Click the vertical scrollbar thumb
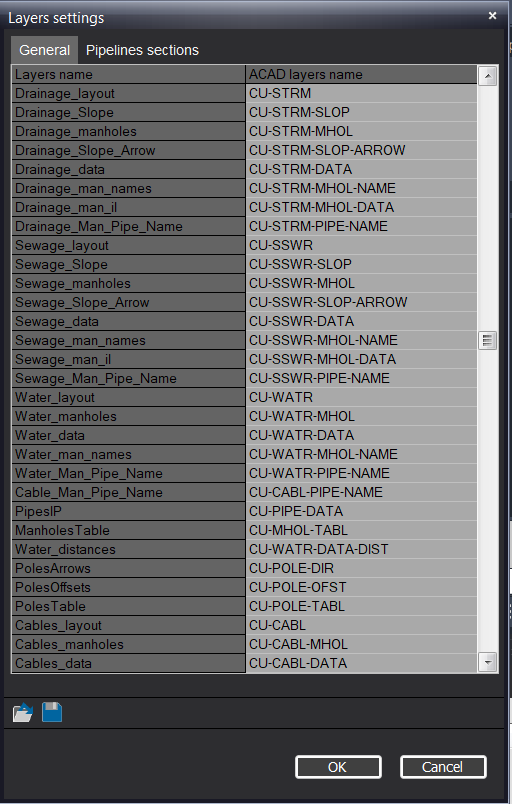 [487, 340]
